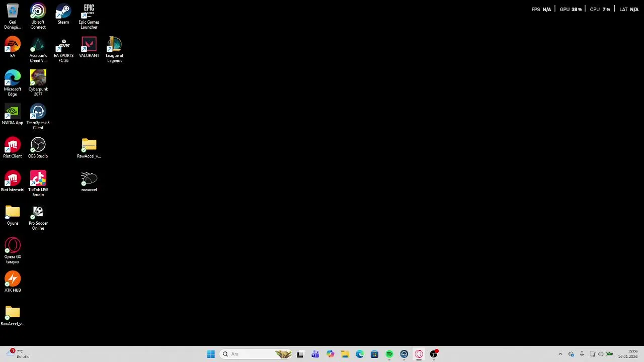The image size is (644, 362).
Task: Select the RawAccel folder below ATK HUB
Action: [13, 316]
